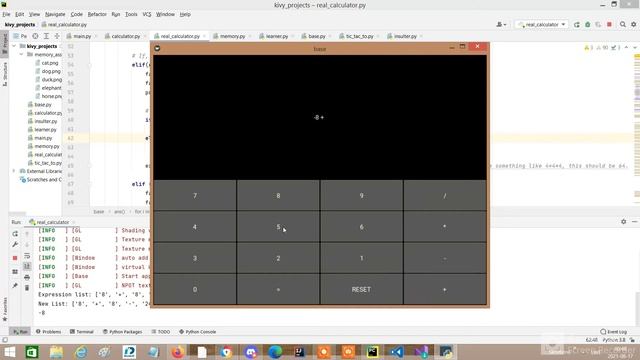Open Run panel settings gear
The width and height of the screenshot is (640, 360).
[x=624, y=222]
